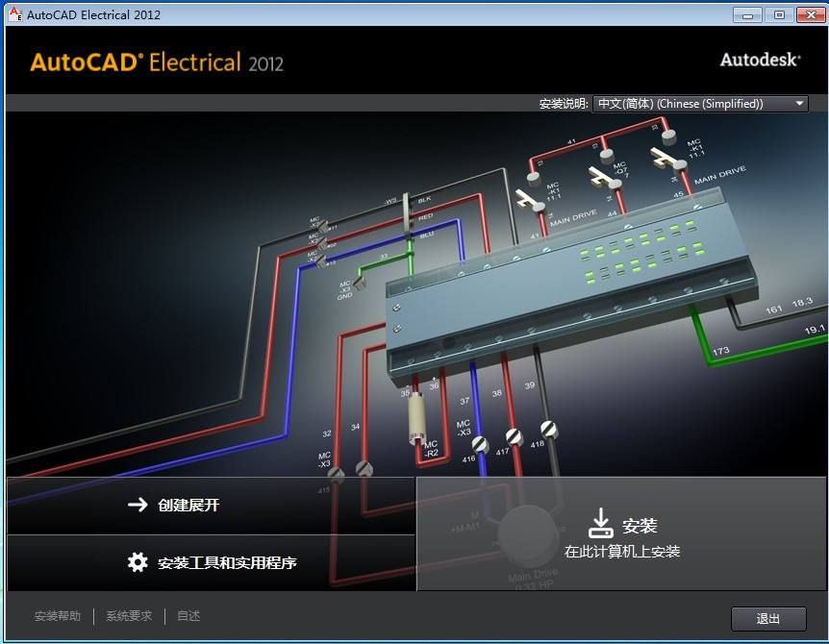Open the 安装帮助 link
Image resolution: width=829 pixels, height=644 pixels.
pos(58,616)
